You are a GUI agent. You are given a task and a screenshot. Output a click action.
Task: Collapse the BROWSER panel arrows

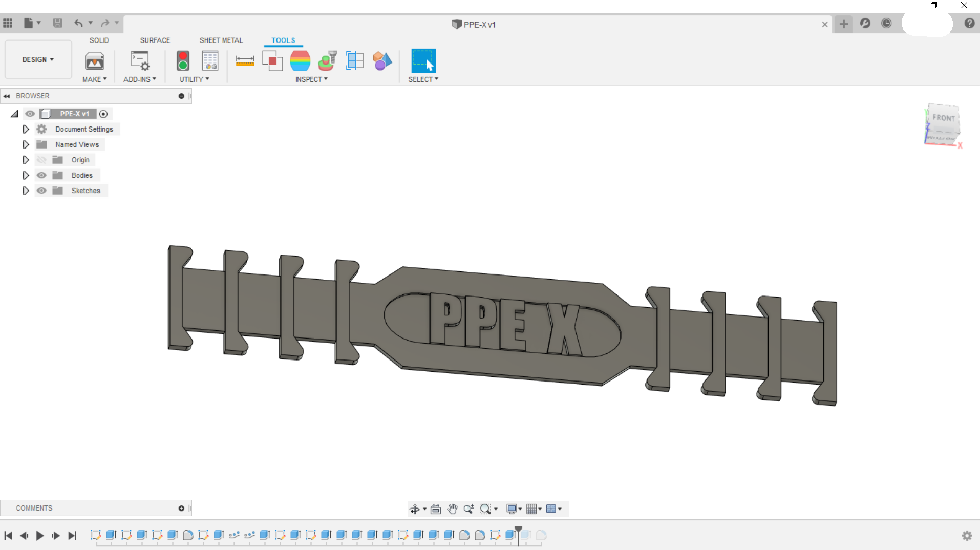coord(7,96)
